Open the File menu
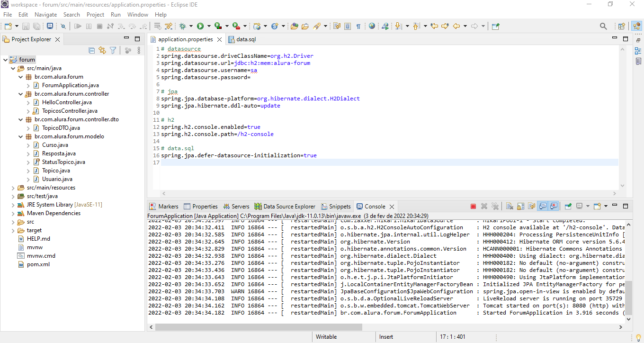The image size is (644, 343). pos(8,15)
